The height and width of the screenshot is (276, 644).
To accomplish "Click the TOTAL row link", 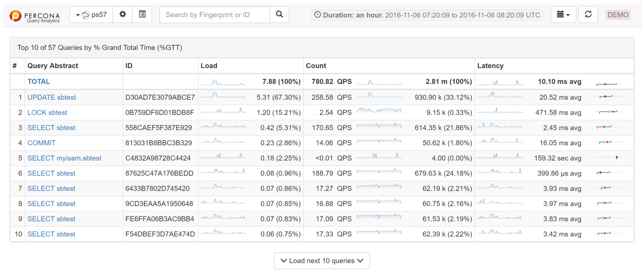I will (38, 81).
